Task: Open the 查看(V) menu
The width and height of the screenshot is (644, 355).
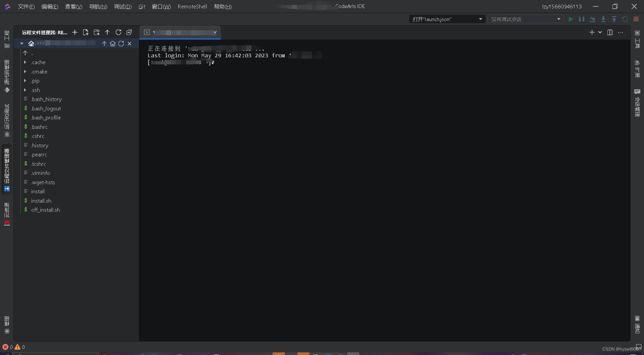Action: (x=73, y=7)
